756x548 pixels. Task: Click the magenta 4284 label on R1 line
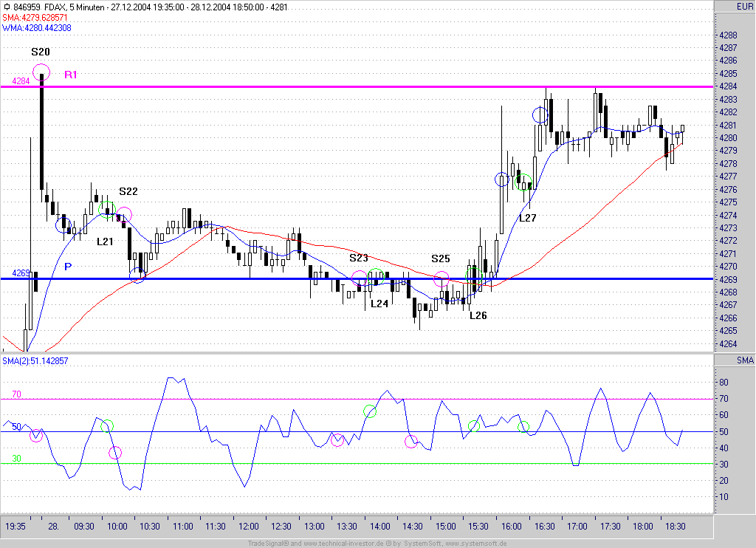[x=21, y=81]
